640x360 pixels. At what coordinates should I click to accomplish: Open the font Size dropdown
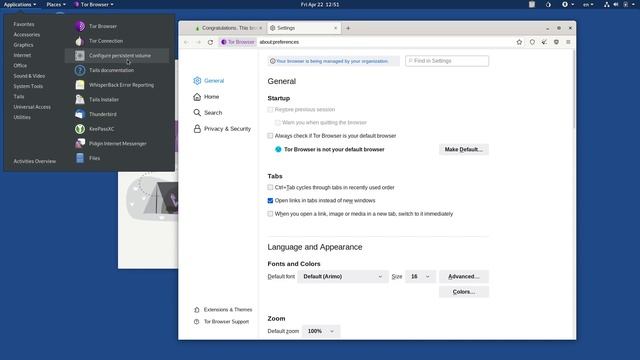click(420, 277)
